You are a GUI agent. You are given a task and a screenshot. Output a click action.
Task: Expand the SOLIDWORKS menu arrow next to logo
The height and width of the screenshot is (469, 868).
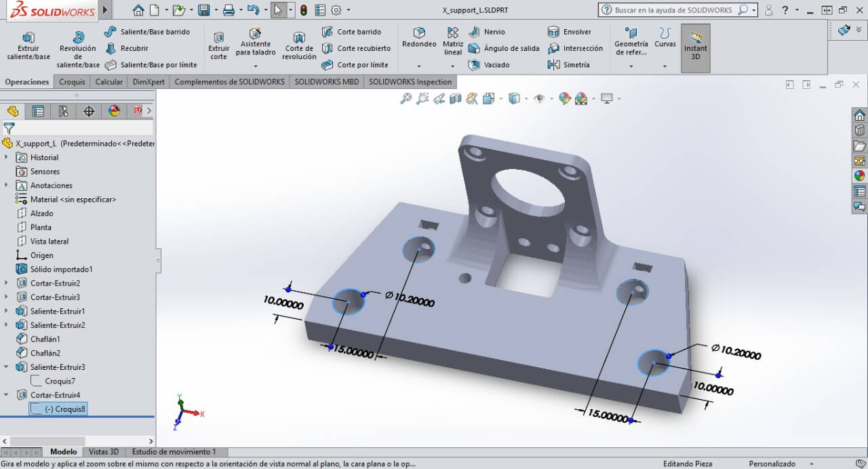(x=104, y=10)
